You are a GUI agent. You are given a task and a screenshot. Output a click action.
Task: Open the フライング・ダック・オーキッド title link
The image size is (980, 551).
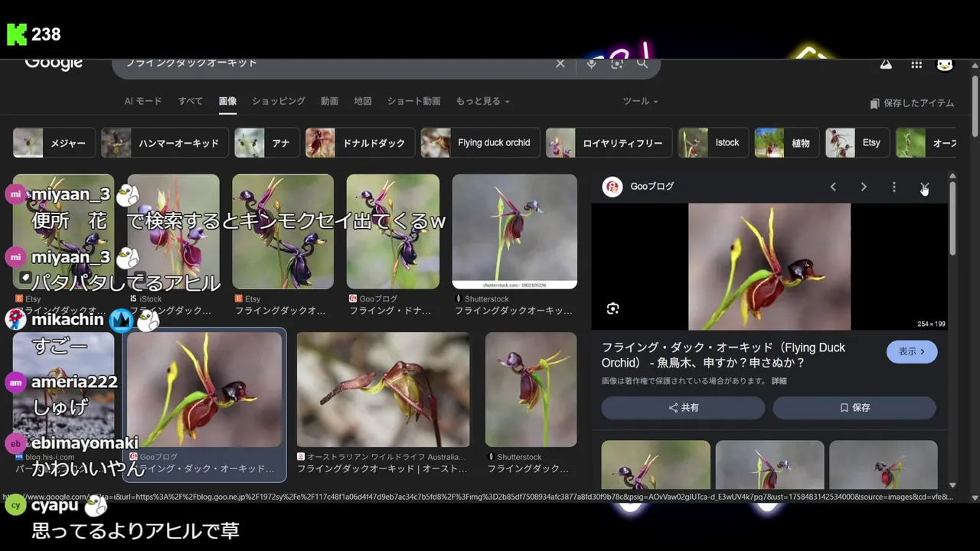tap(724, 355)
